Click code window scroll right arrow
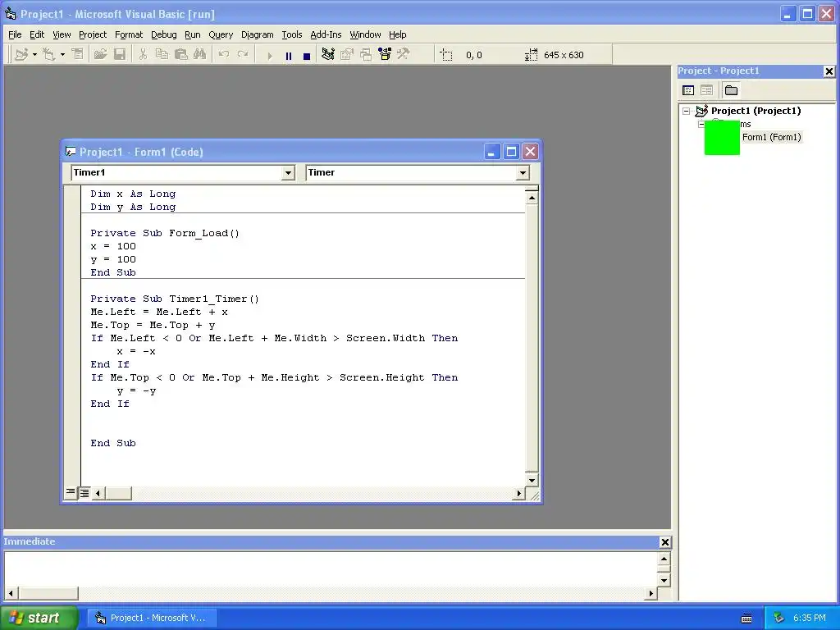This screenshot has width=840, height=630. (x=518, y=493)
